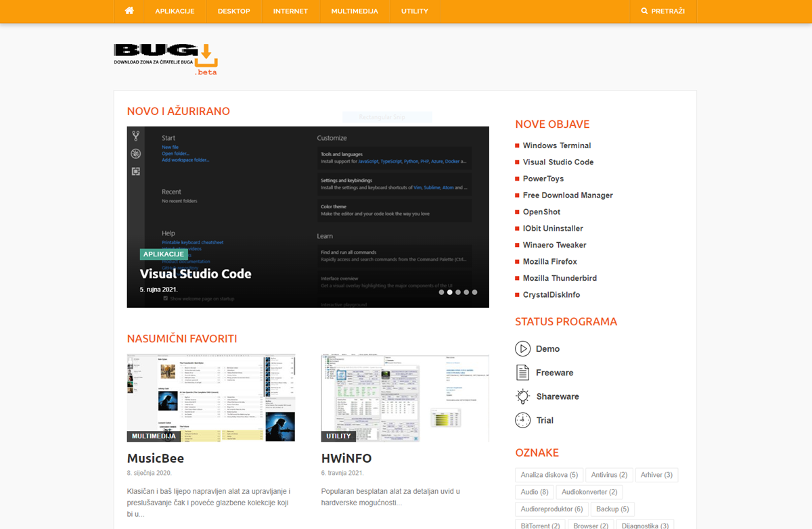
Task: Open the HWiNFO screenshot thumbnail
Action: [405, 398]
